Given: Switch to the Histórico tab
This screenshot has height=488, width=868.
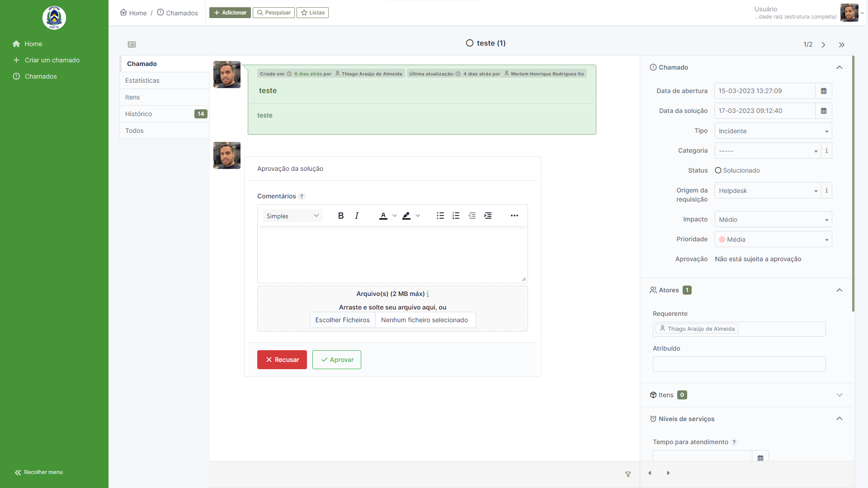Looking at the screenshot, I should click(138, 114).
